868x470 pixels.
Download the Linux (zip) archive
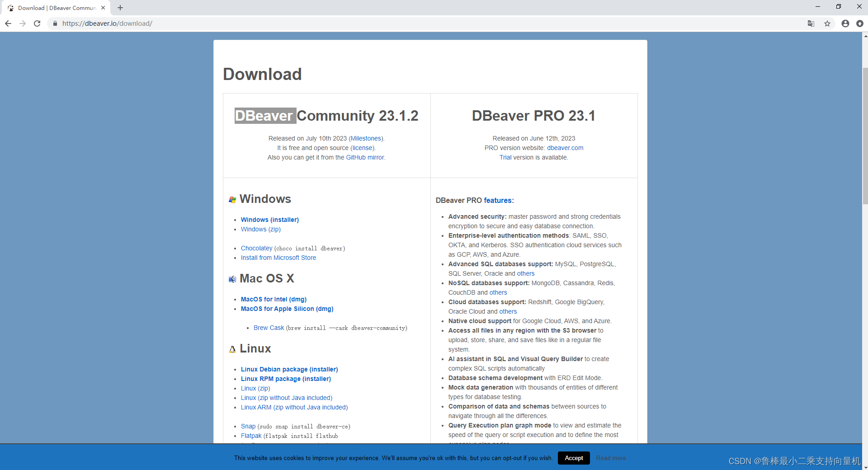(x=255, y=388)
